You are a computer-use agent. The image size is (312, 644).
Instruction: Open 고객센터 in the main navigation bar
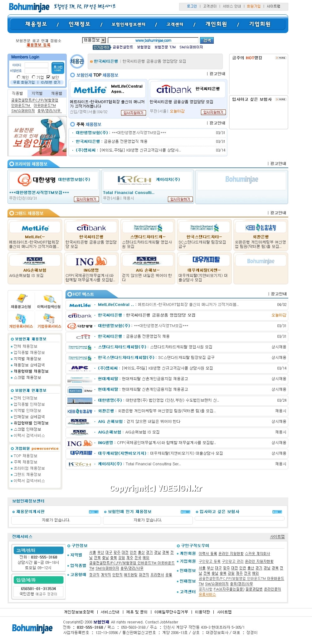click(x=175, y=24)
